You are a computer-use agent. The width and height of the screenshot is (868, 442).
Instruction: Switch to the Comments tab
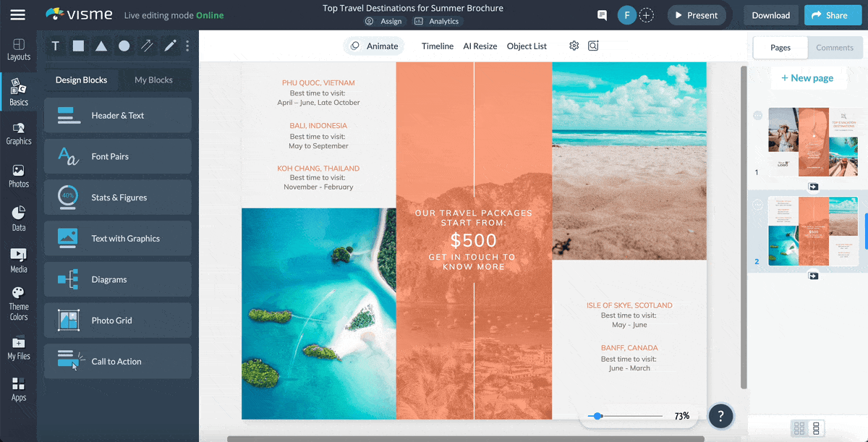(835, 48)
